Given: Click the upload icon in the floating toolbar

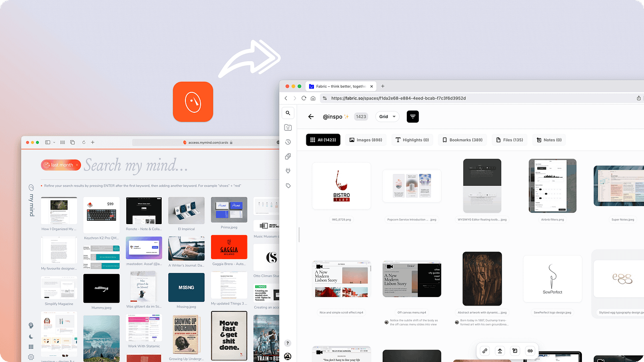Looking at the screenshot, I should (x=499, y=351).
